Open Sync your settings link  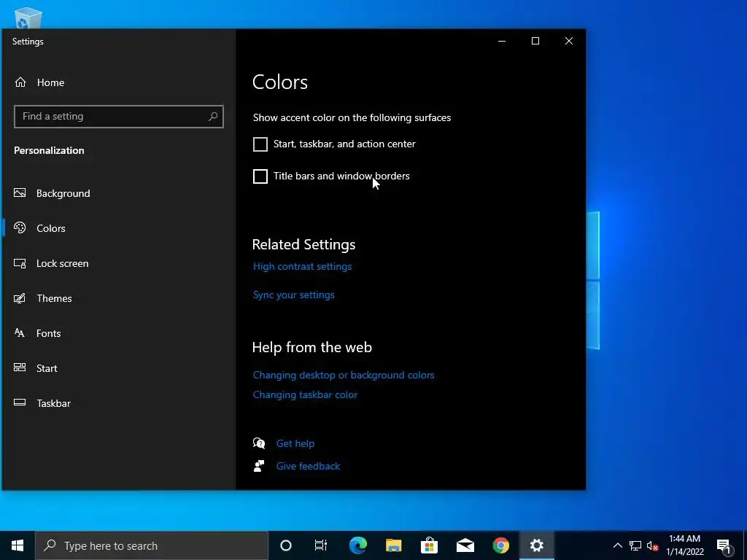(294, 295)
